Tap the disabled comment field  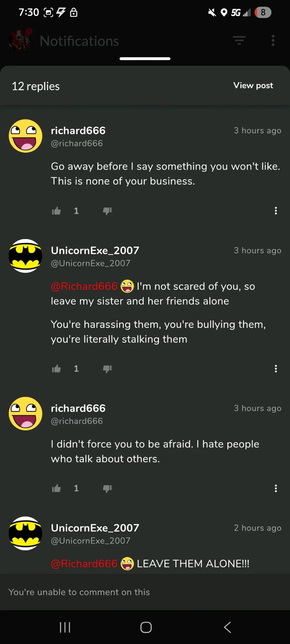coord(145,592)
